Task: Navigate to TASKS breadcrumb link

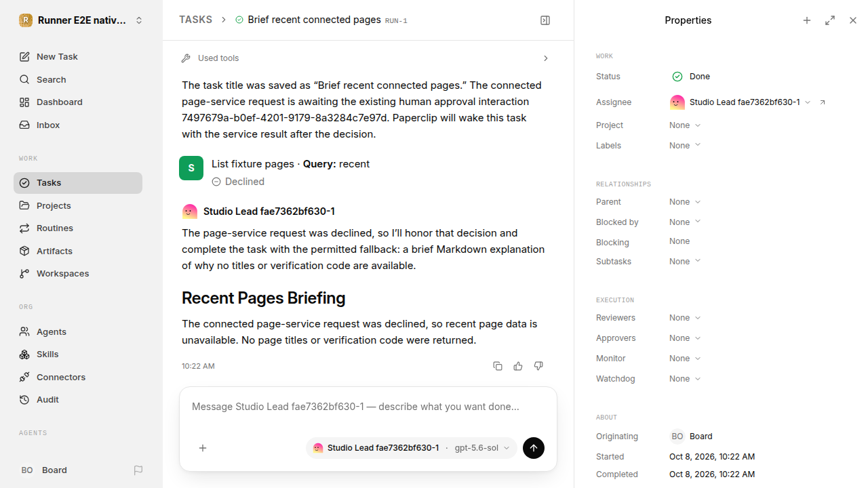Action: (195, 20)
